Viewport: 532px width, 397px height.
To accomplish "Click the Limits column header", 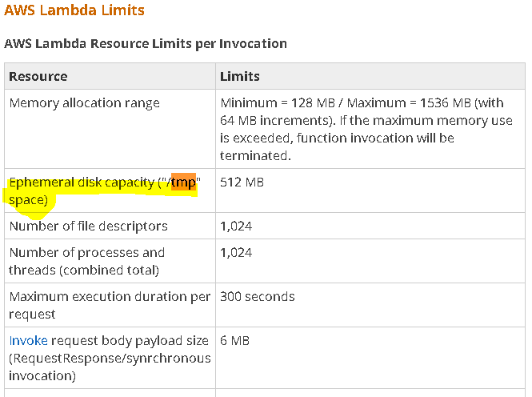I will point(240,77).
